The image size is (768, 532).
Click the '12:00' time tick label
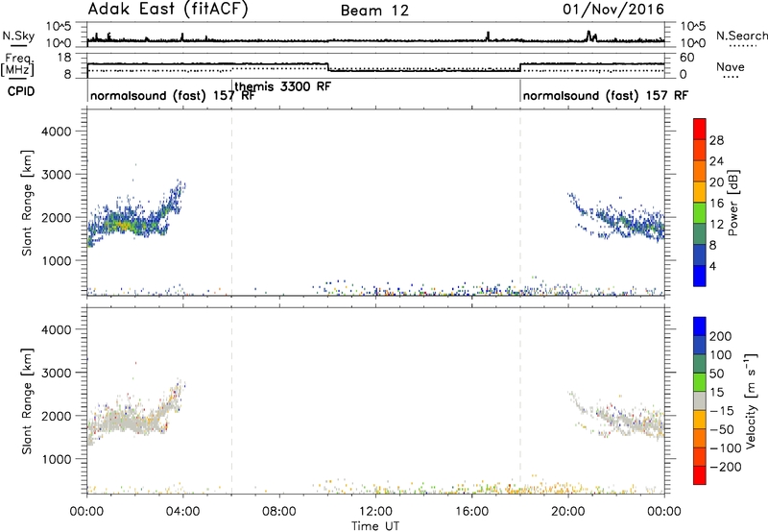click(375, 512)
